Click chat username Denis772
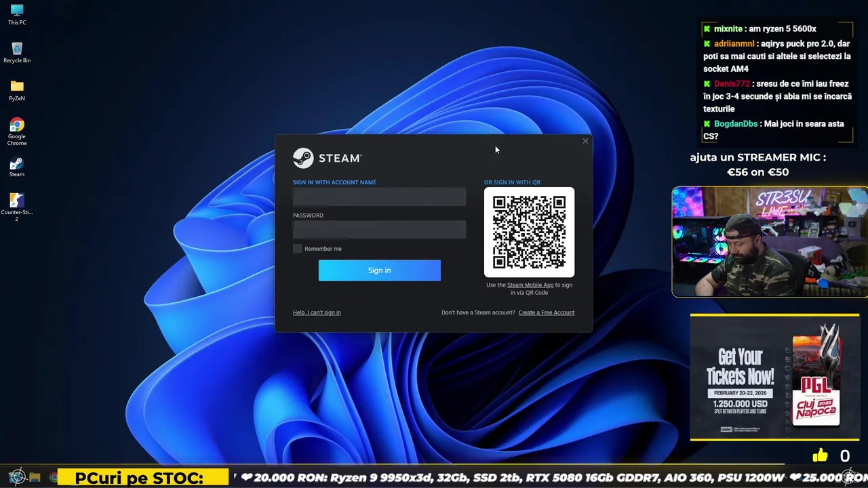Screen dimensions: 868x488 (x=732, y=84)
